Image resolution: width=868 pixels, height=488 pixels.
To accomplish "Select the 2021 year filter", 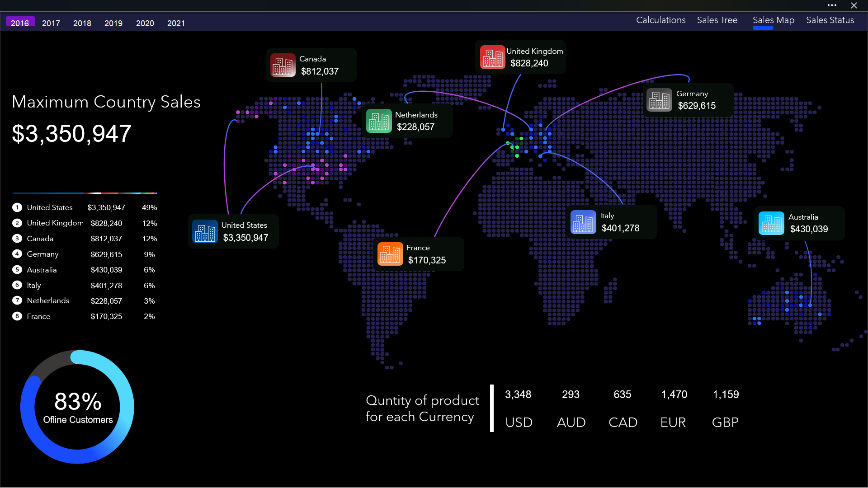I will tap(176, 23).
